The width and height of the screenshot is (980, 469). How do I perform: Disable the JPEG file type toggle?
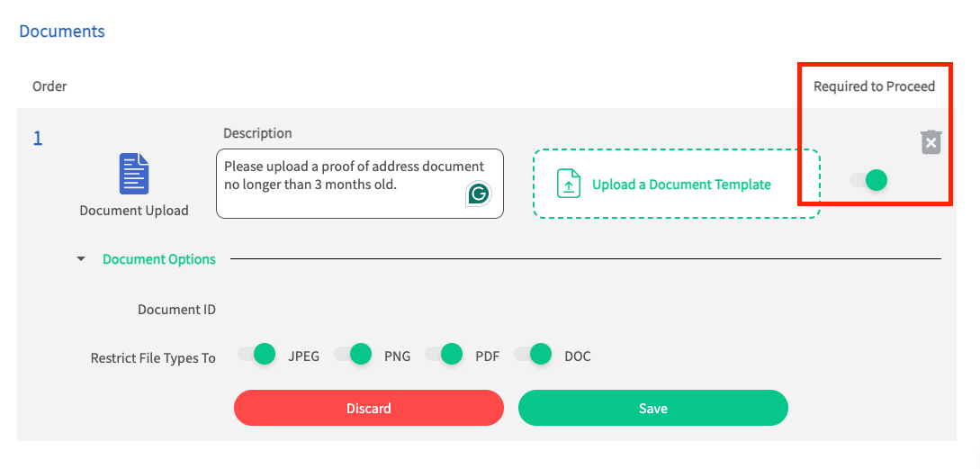[x=256, y=354]
